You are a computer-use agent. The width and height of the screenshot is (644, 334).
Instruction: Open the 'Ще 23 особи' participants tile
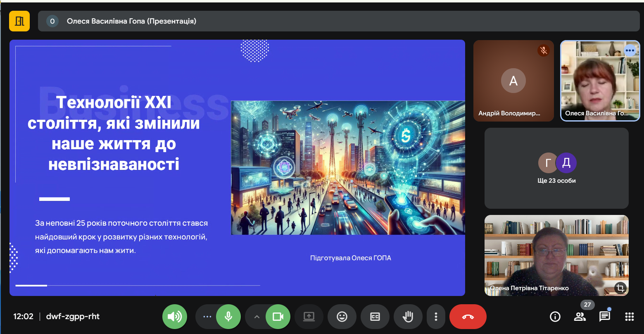coord(556,168)
